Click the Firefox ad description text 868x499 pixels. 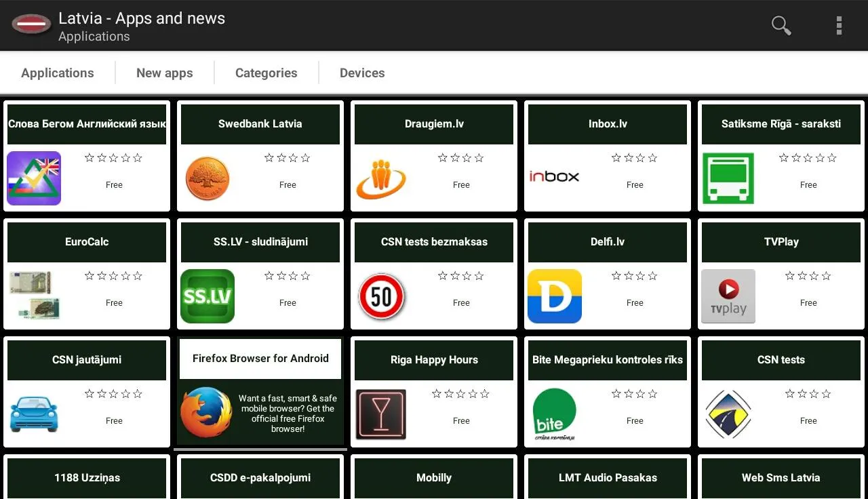(288, 414)
